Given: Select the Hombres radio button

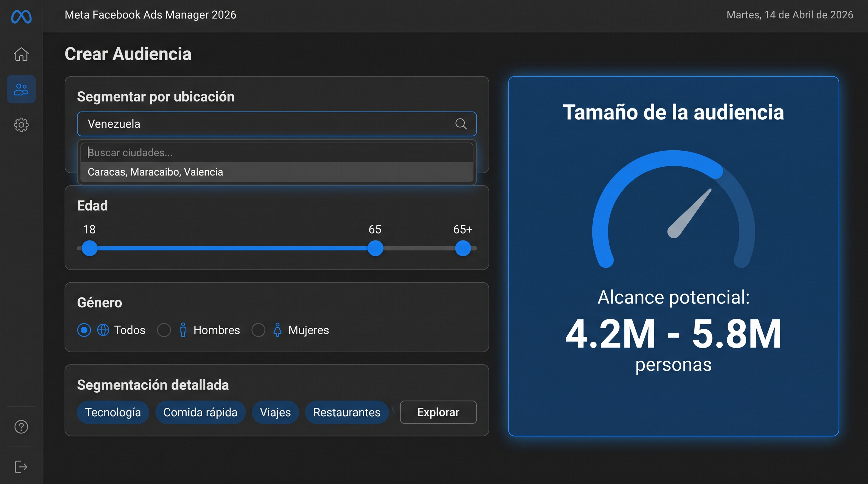Looking at the screenshot, I should click(x=164, y=330).
